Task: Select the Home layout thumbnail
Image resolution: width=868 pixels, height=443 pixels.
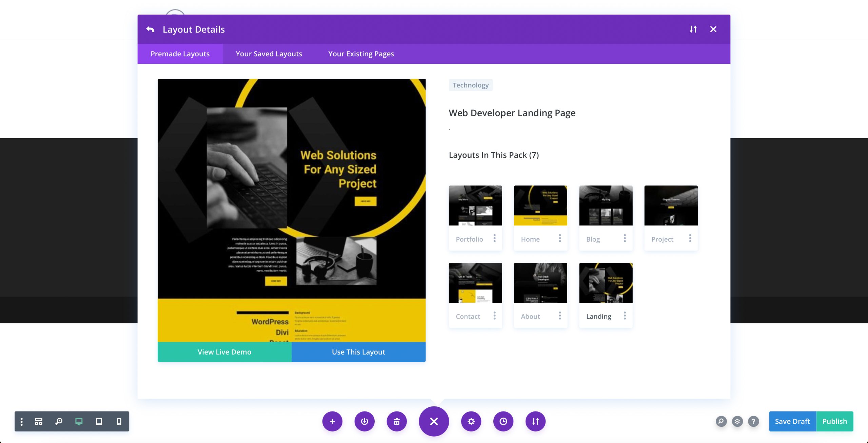Action: (540, 205)
